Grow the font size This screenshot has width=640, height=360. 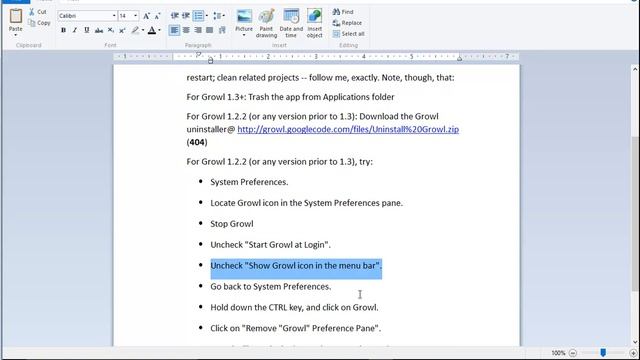click(146, 16)
